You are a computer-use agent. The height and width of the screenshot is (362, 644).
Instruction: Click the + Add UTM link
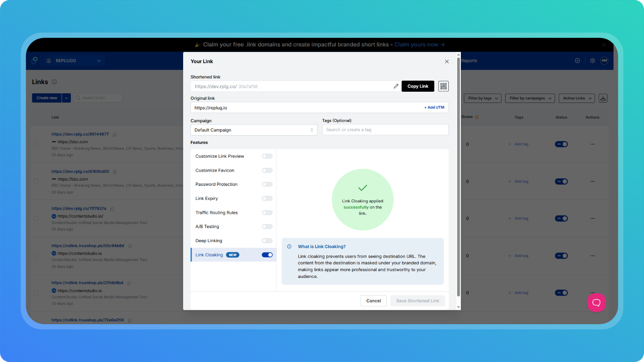point(434,107)
